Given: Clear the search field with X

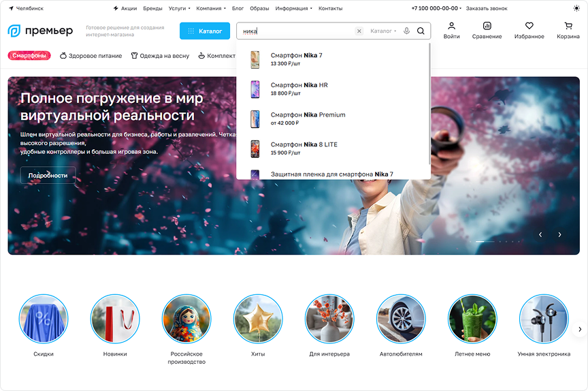Looking at the screenshot, I should click(x=359, y=31).
